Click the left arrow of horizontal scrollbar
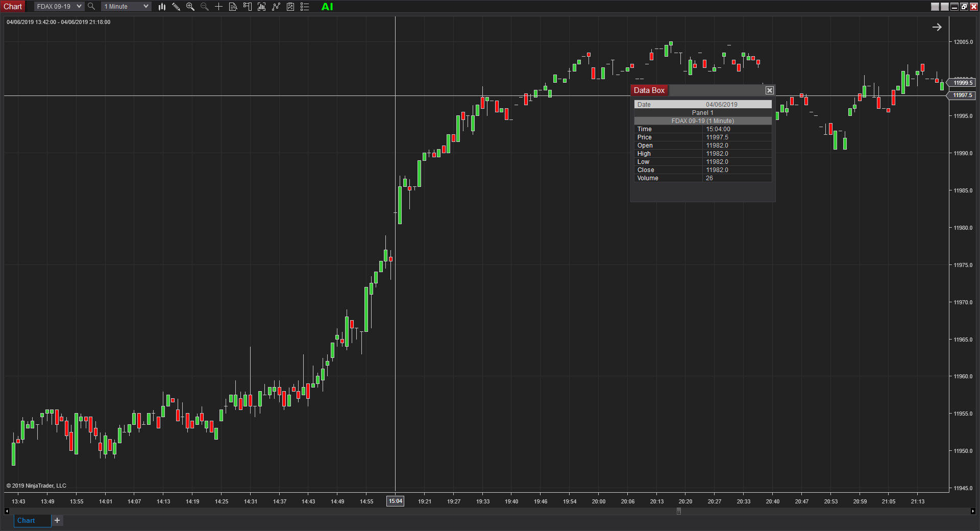Image resolution: width=980 pixels, height=531 pixels. 7,511
